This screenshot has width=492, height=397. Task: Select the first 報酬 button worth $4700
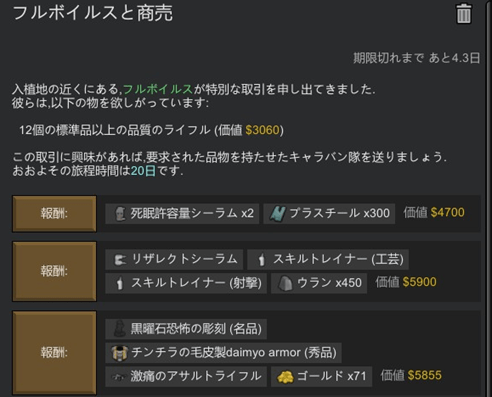(x=54, y=214)
